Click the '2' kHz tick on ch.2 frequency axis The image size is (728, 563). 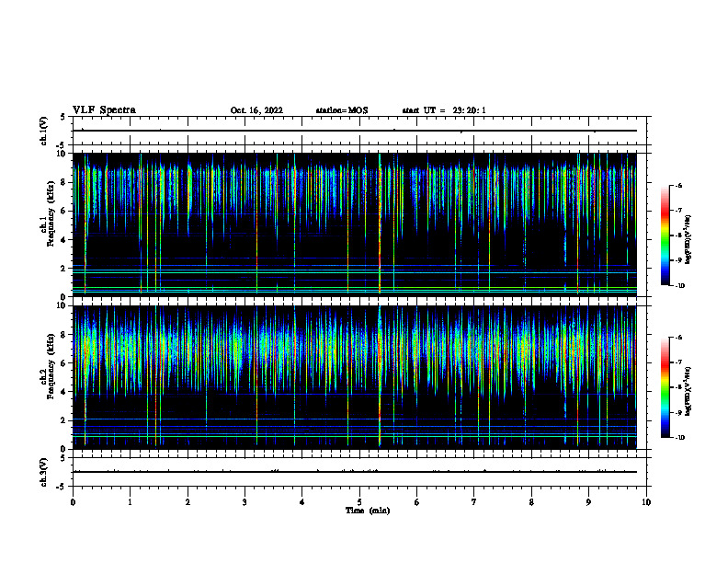pyautogui.click(x=64, y=420)
